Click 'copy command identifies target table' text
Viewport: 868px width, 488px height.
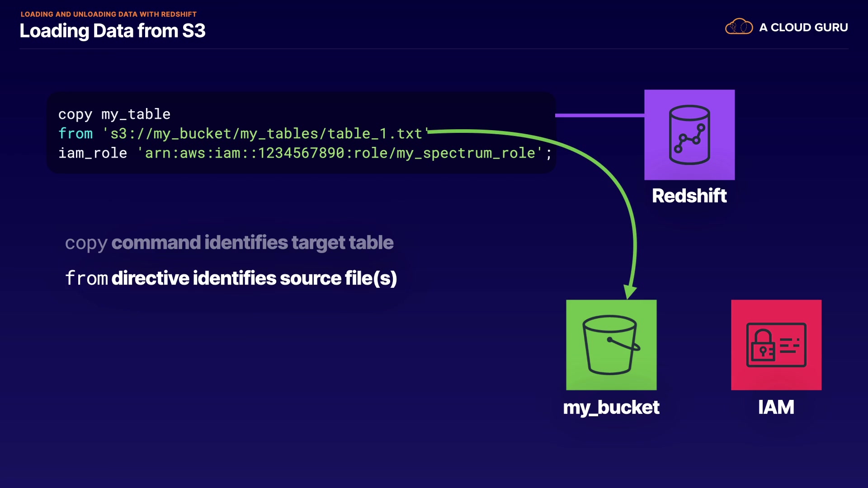[x=229, y=243]
